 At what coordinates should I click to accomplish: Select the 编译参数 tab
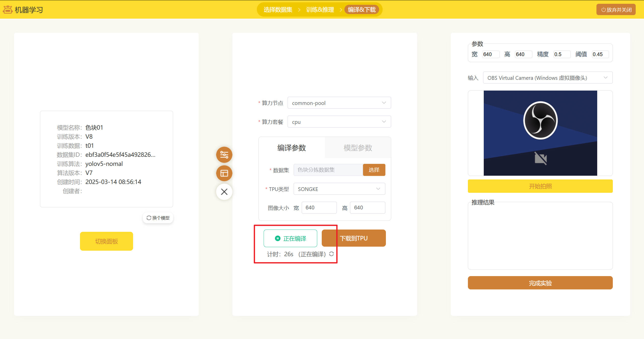point(291,148)
